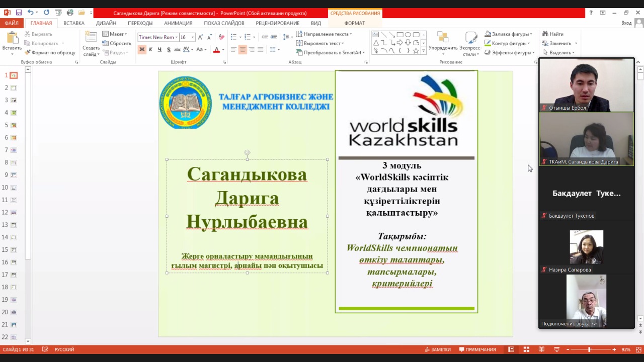Decrease the list indent level
Viewport: 644px width, 362px height.
coord(265,37)
